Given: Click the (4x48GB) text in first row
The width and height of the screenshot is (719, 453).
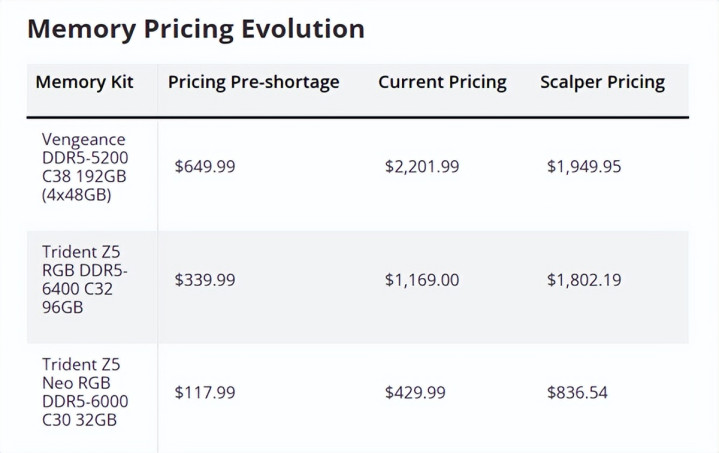Looking at the screenshot, I should click(77, 195).
